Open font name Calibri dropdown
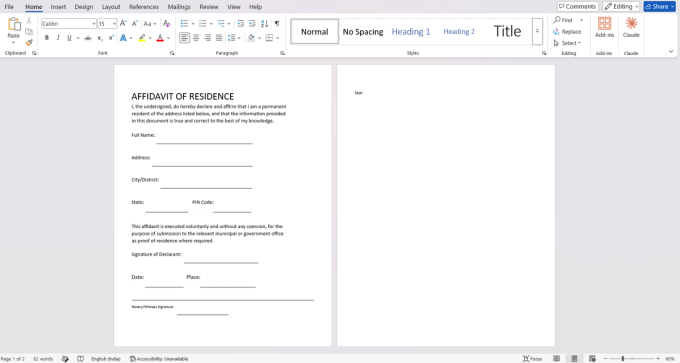 [94, 24]
